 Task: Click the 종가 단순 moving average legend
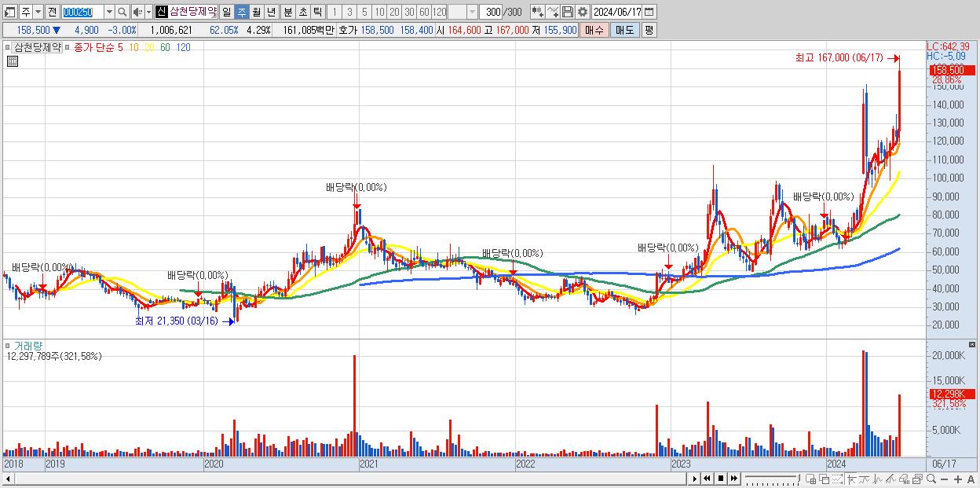point(94,47)
